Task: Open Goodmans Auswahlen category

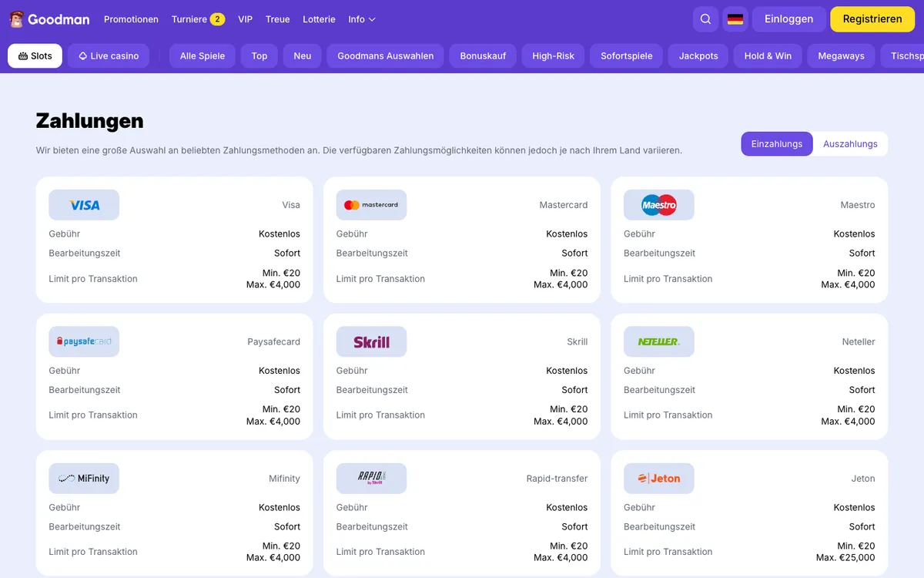Action: click(x=385, y=55)
